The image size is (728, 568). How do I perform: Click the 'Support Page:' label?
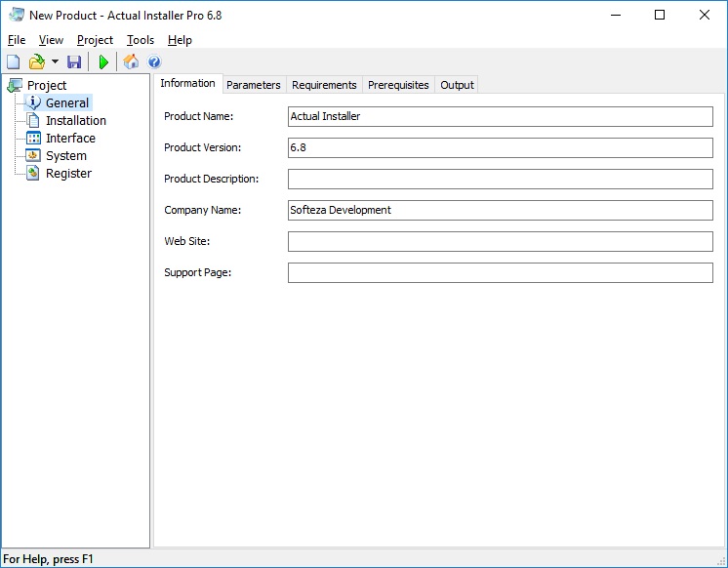click(198, 272)
